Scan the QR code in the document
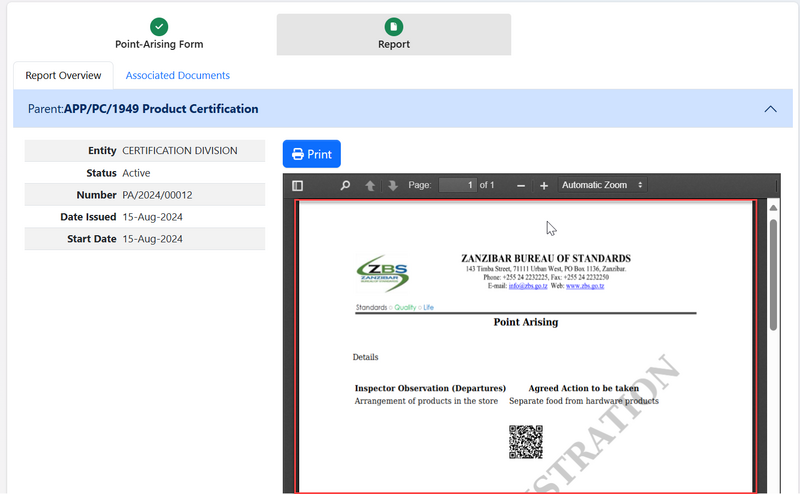The image size is (800, 494). 526,441
